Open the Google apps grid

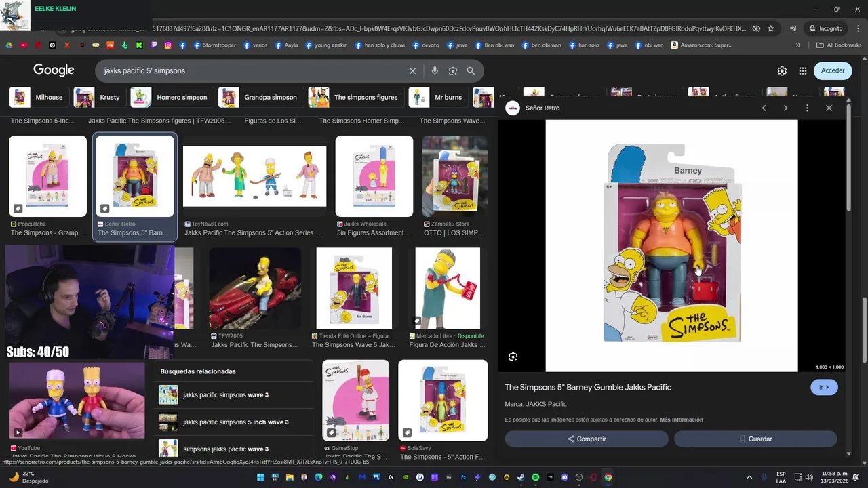click(x=803, y=70)
